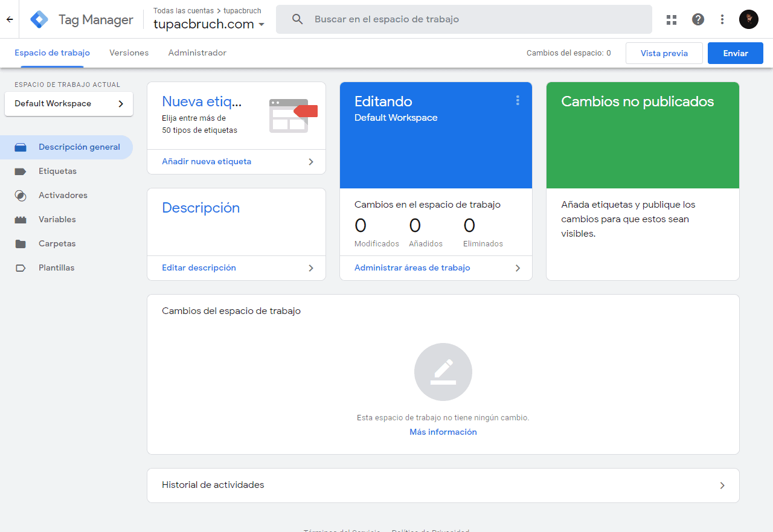
Task: Switch to the Versiones tab
Action: click(x=129, y=53)
